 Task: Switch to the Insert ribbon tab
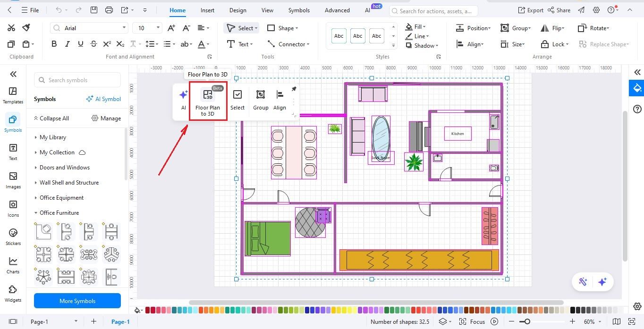[x=207, y=10]
